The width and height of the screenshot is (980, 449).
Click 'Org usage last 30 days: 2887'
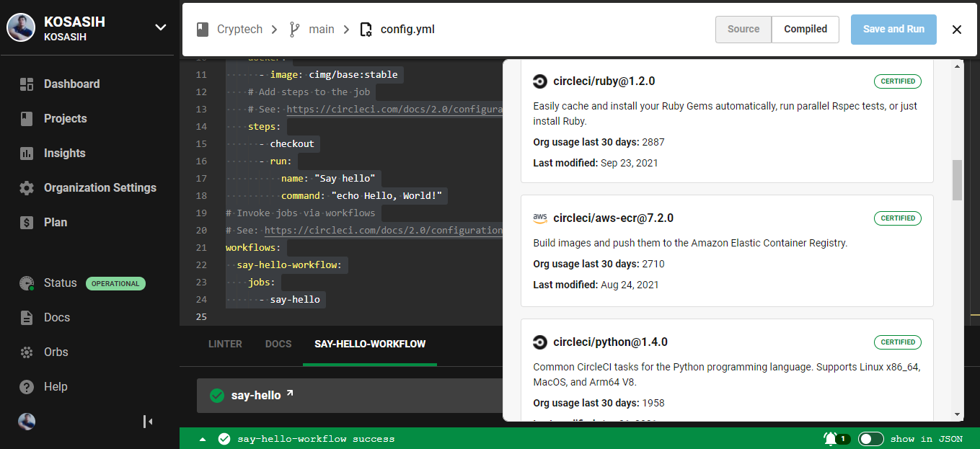pos(599,143)
